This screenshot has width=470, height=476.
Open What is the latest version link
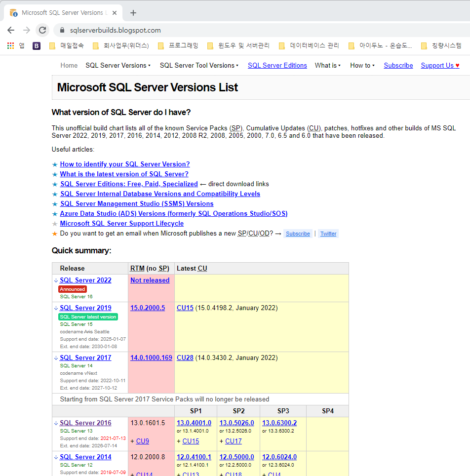tap(124, 174)
